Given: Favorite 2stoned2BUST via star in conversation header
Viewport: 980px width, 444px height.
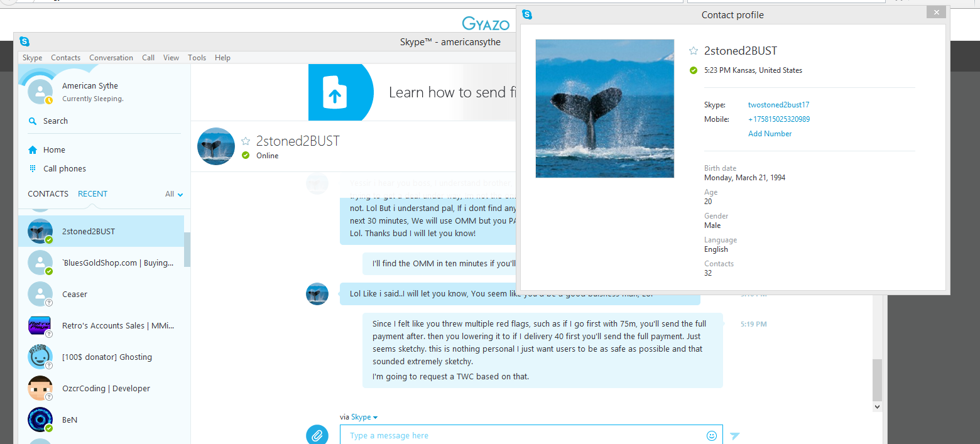Looking at the screenshot, I should click(246, 141).
